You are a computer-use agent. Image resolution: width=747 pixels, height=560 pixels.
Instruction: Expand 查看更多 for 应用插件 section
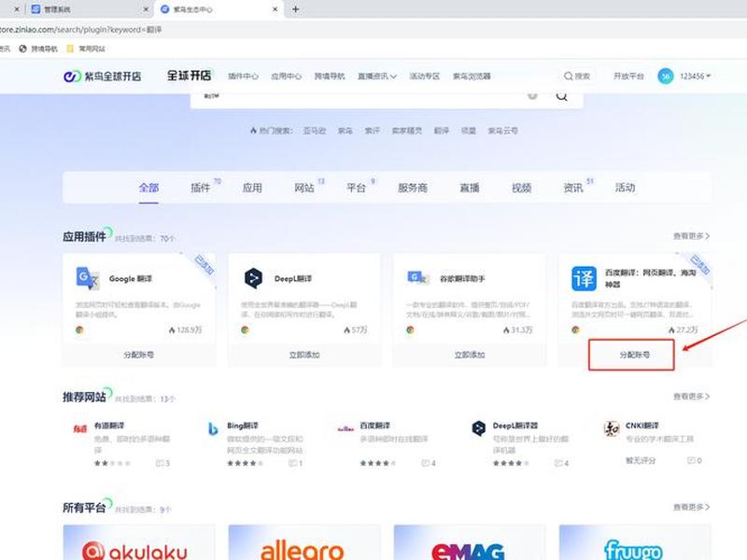pos(691,236)
